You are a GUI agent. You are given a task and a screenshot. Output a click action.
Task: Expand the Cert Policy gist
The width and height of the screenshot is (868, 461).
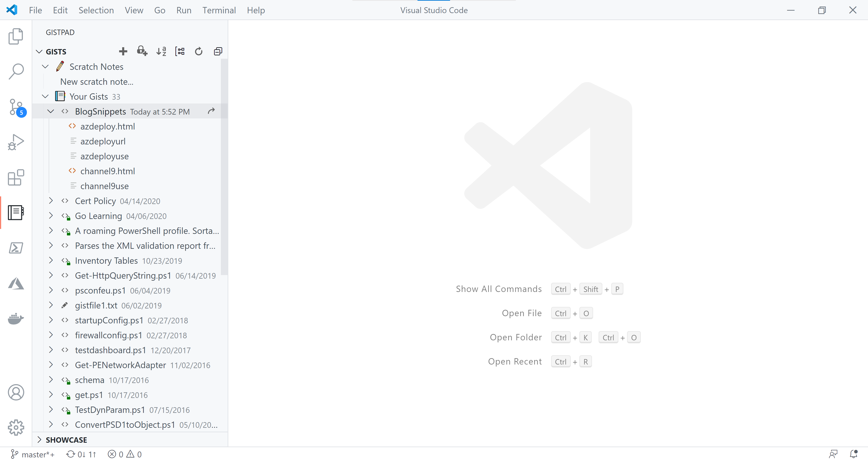pyautogui.click(x=51, y=200)
